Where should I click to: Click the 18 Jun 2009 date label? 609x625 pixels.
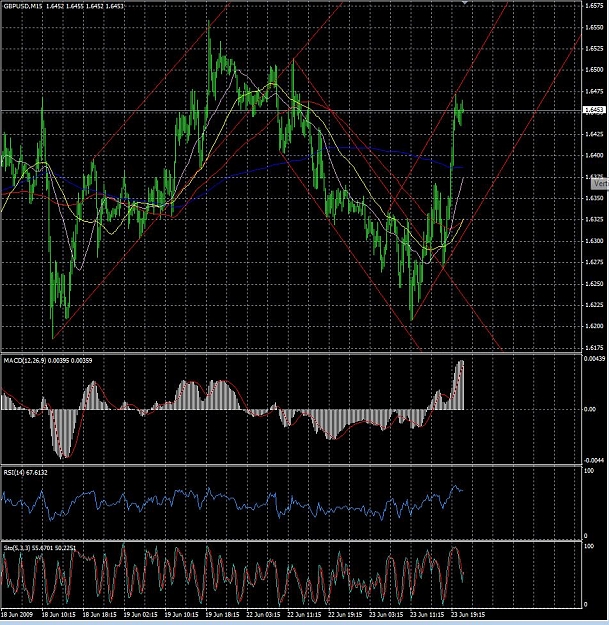coord(17,615)
